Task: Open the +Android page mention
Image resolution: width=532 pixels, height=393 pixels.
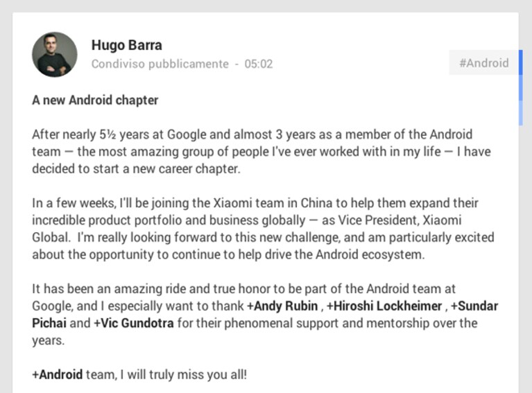Action: pyautogui.click(x=58, y=375)
